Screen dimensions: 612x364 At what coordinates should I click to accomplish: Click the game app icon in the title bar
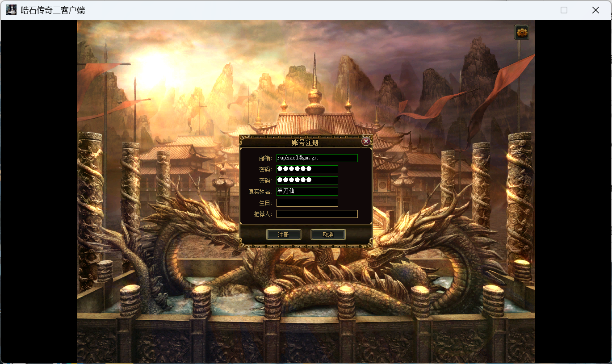coord(11,10)
